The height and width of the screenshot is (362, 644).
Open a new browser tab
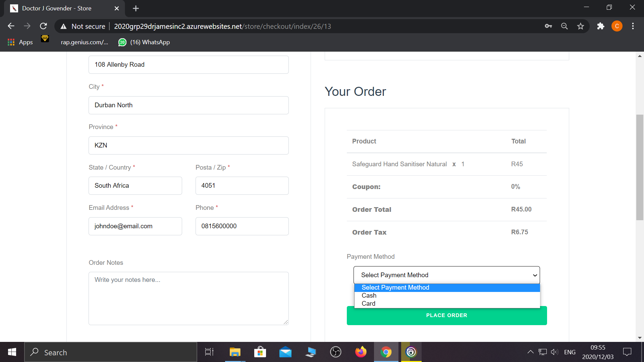point(136,8)
